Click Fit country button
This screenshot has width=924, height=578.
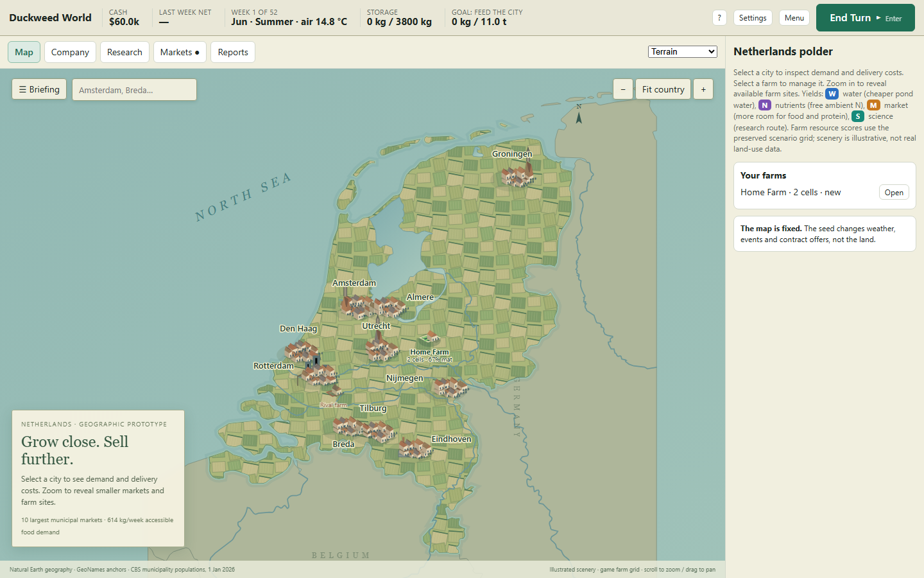point(663,89)
